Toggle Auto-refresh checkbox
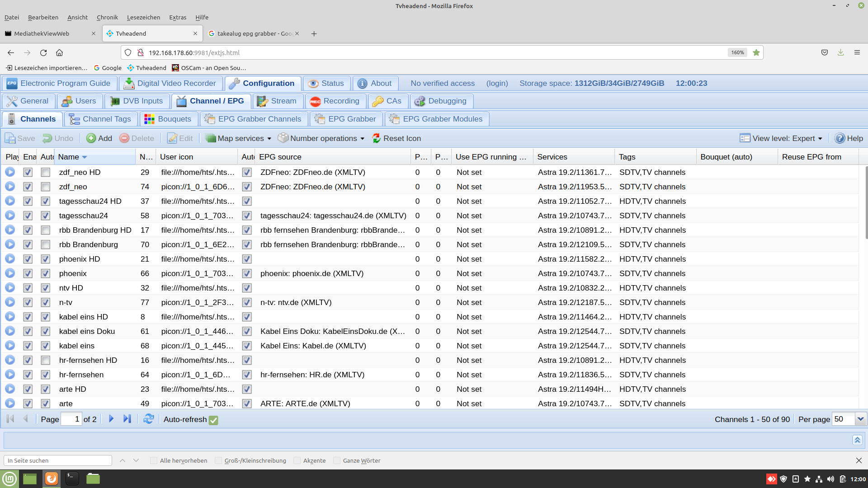This screenshot has height=488, width=868. [x=213, y=420]
